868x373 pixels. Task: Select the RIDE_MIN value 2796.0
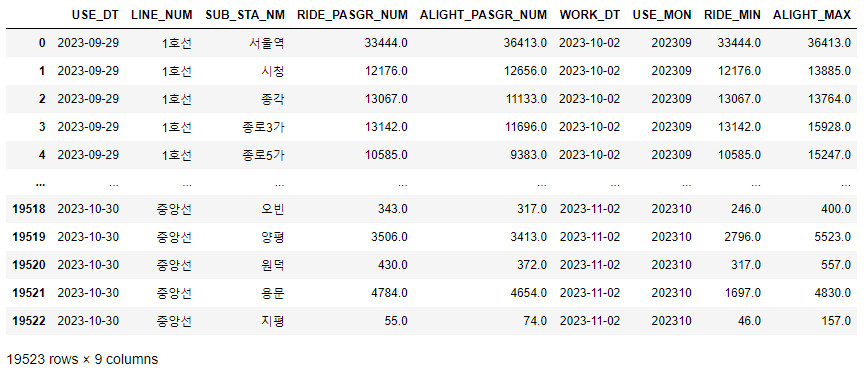point(742,237)
